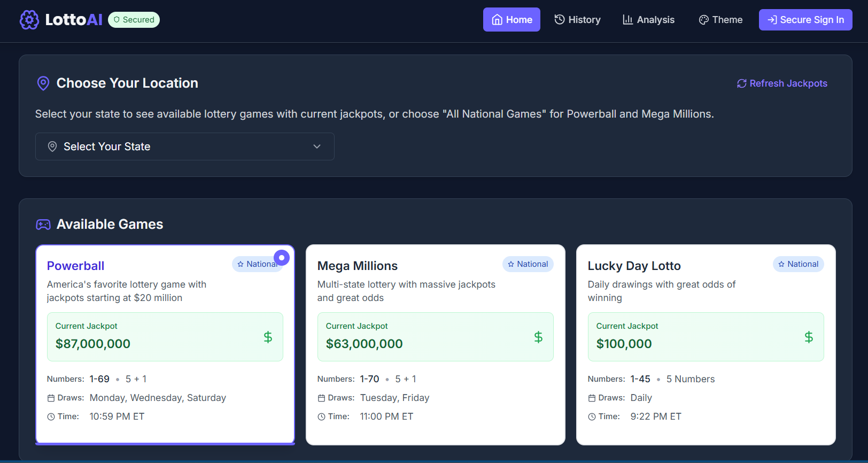Click the chevron arrow in the state selector

click(317, 146)
